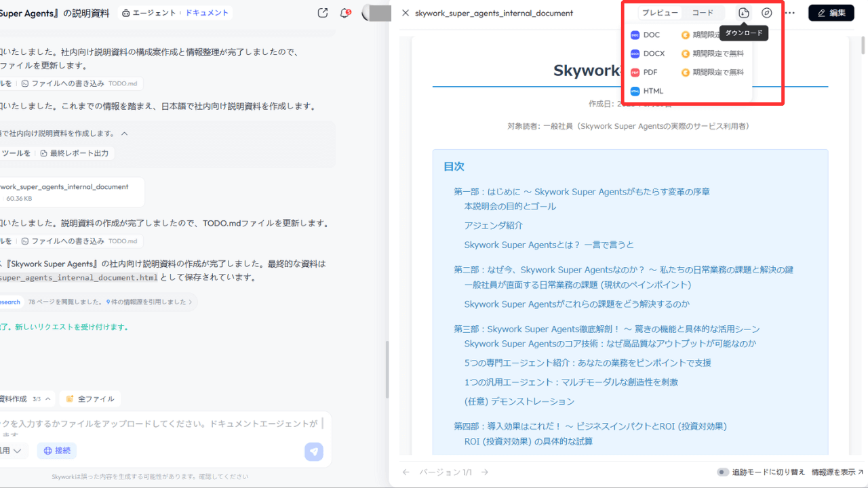This screenshot has width=868, height=488.
Task: Expand the 9件の情報源を引用しました sources chevron
Action: coord(191,302)
